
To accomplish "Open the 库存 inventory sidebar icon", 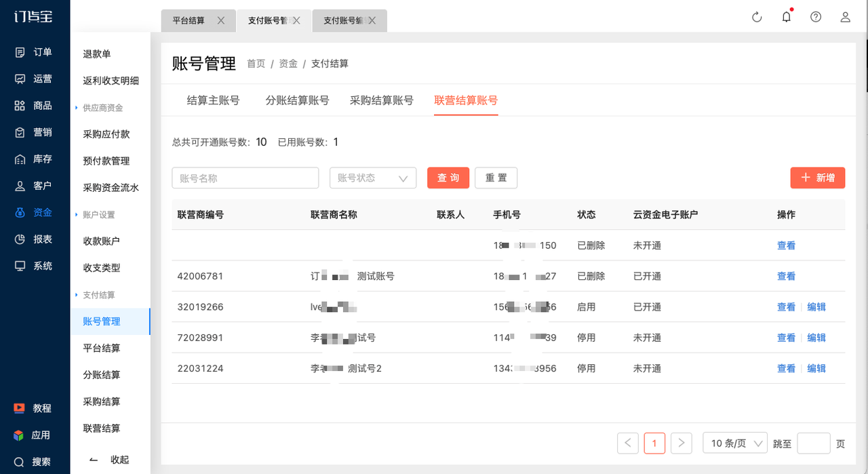I will point(20,159).
